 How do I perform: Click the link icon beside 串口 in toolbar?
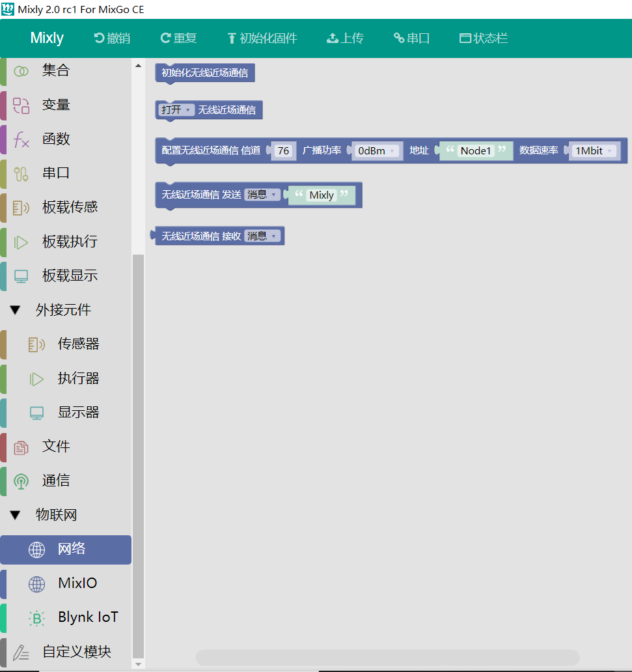coord(399,38)
